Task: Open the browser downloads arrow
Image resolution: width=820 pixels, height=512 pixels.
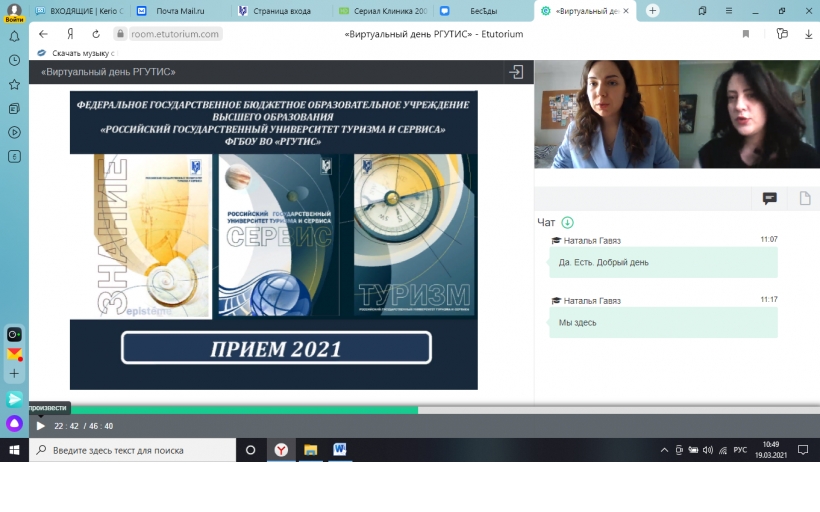Action: pyautogui.click(x=808, y=34)
